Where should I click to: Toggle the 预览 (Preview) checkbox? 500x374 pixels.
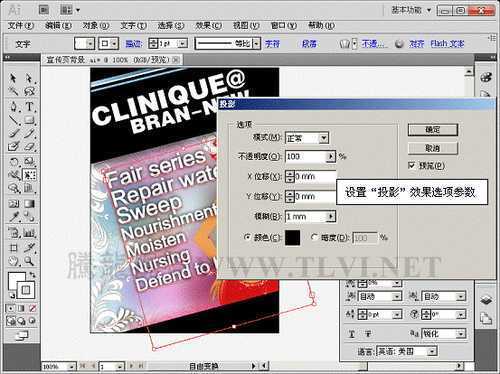click(412, 165)
